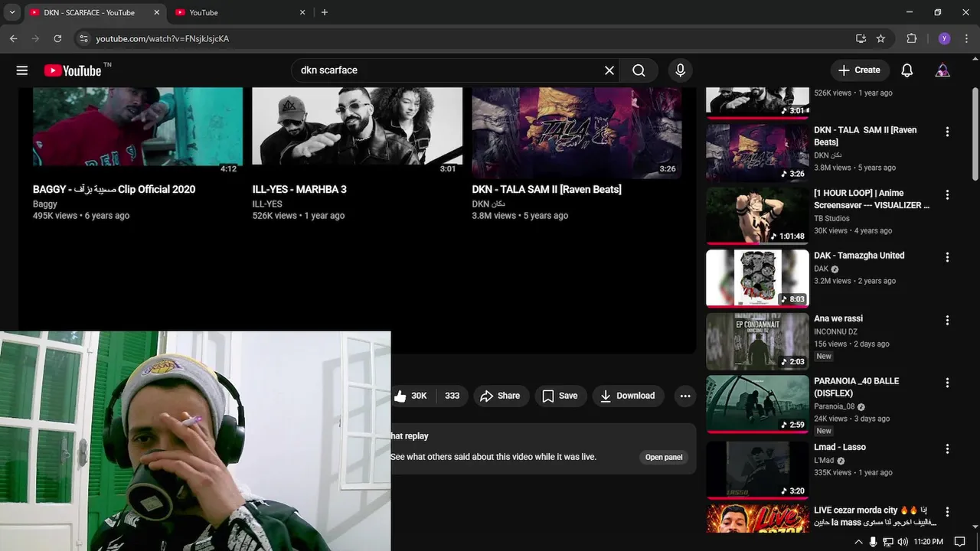
Task: Open the Chrome three-dot menu
Action: point(966,38)
